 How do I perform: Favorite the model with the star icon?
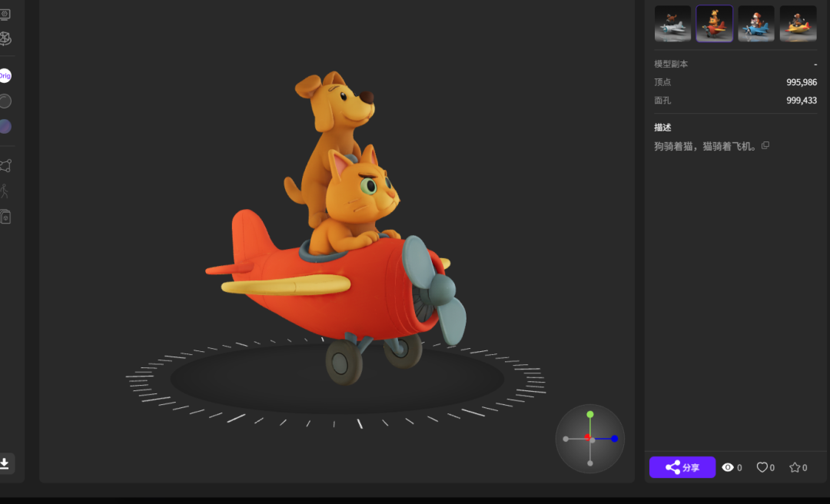[795, 467]
